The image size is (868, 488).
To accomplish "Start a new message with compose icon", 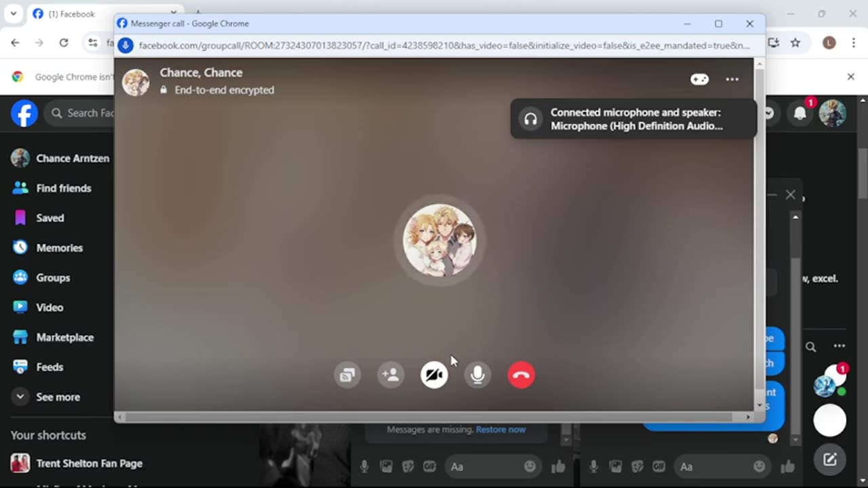I will click(830, 460).
